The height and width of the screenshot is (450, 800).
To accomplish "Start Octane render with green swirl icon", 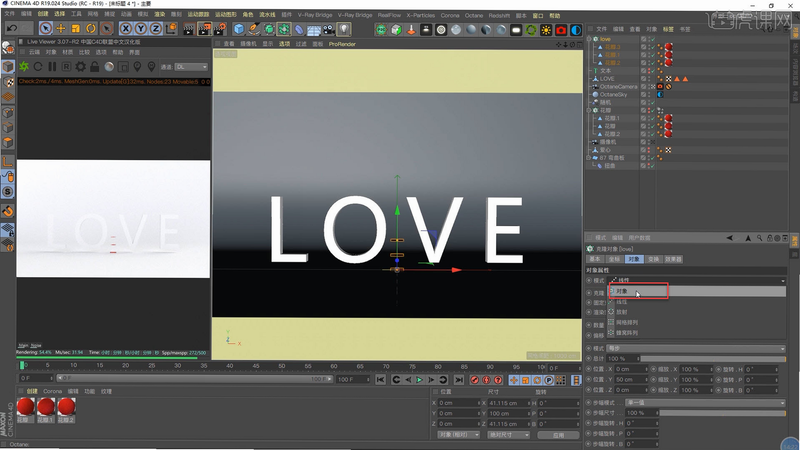I will 24,66.
